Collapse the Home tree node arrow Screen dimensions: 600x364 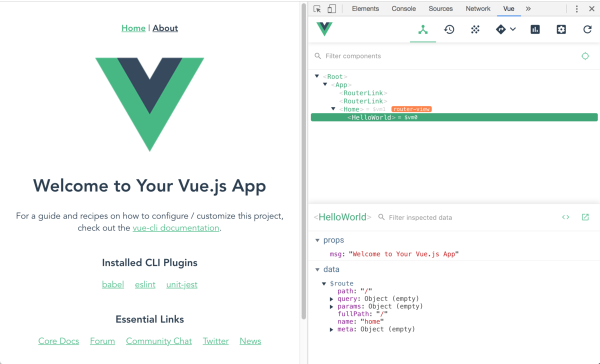[333, 109]
